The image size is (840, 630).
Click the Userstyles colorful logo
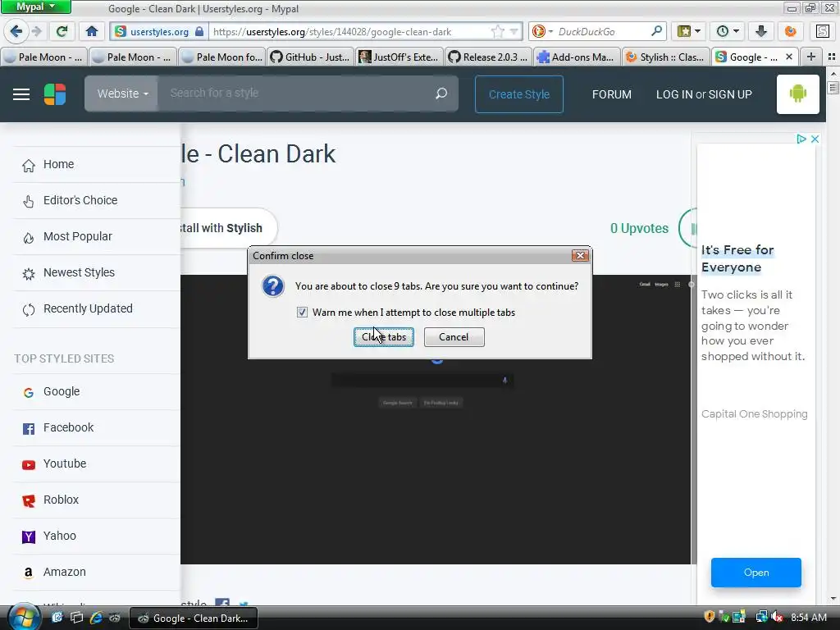coord(55,94)
